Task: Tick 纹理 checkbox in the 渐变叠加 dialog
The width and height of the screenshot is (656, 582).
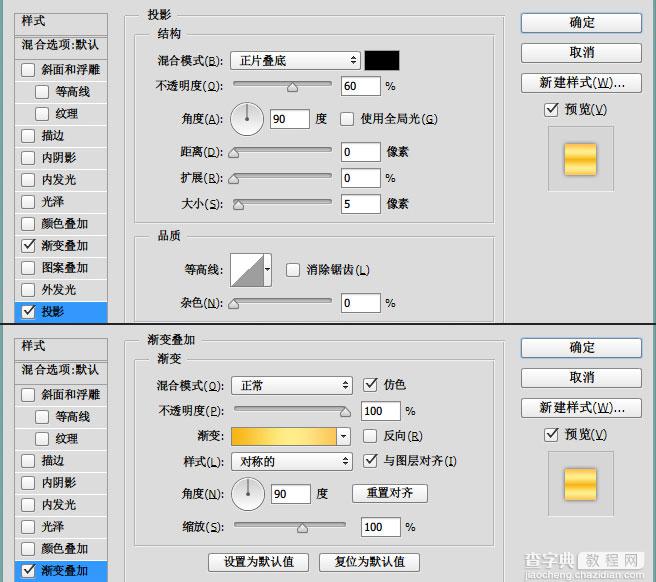Action: pyautogui.click(x=42, y=438)
